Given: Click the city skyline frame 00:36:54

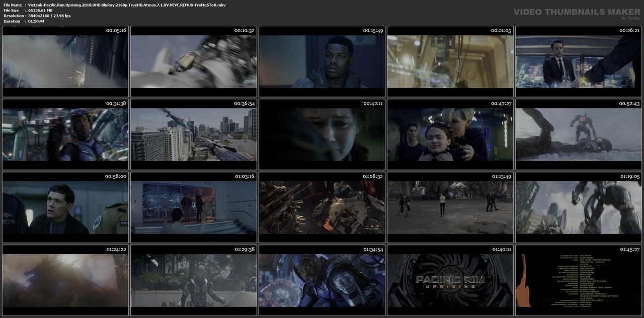Looking at the screenshot, I should [x=194, y=133].
